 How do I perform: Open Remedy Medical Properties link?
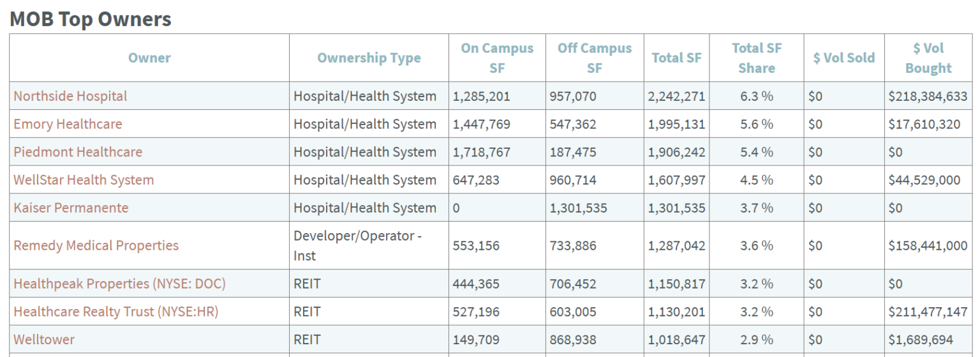(x=96, y=246)
